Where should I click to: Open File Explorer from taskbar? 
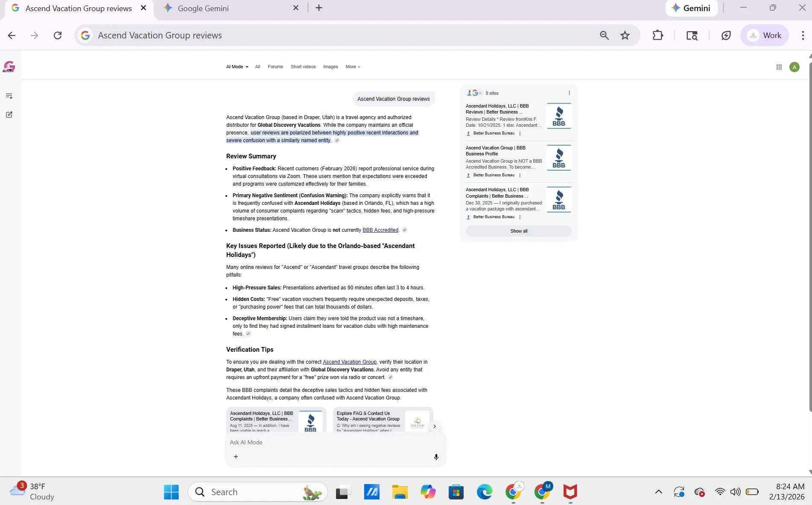[x=400, y=492]
